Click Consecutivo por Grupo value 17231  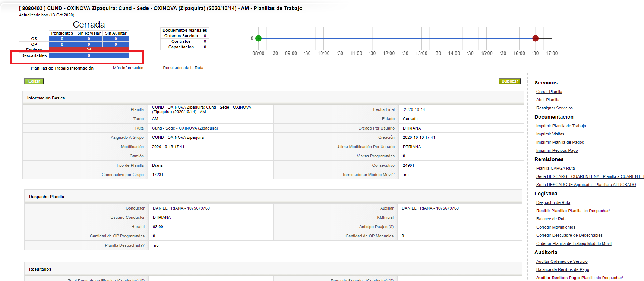pos(158,175)
